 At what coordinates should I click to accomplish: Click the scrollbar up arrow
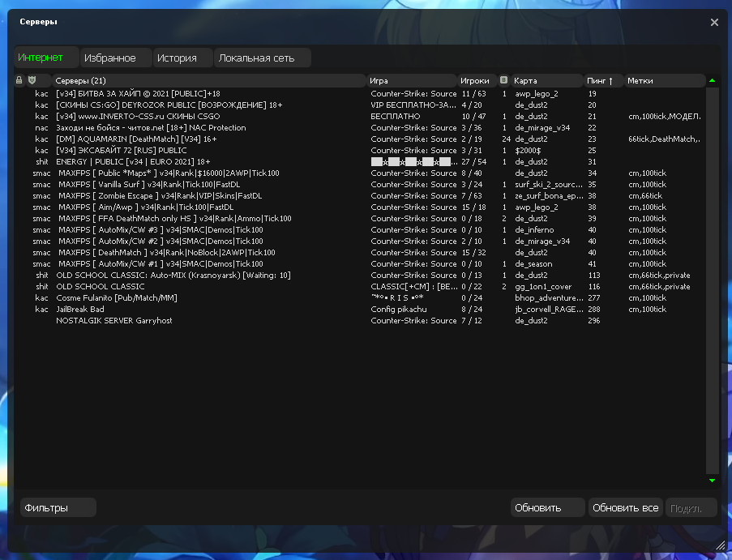tap(712, 81)
